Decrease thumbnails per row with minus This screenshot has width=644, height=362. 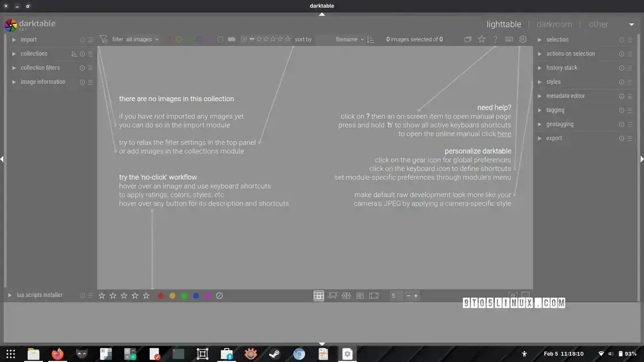[408, 295]
